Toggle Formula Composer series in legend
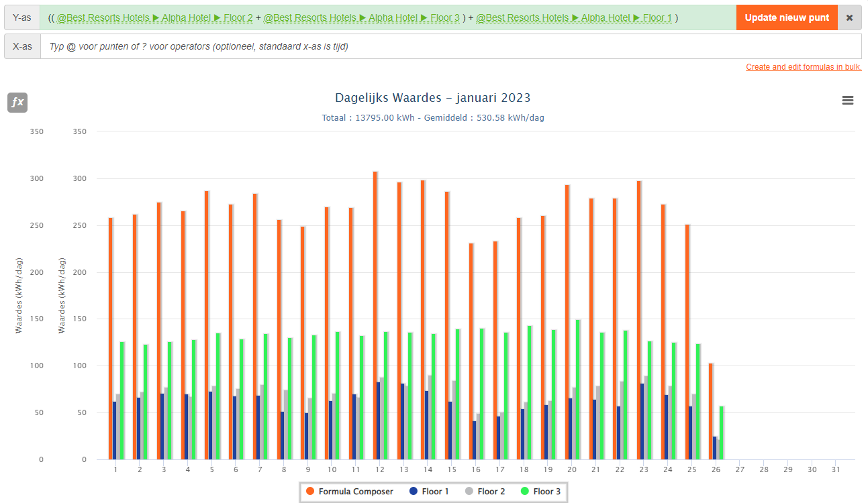This screenshot has height=503, width=868. coord(349,492)
